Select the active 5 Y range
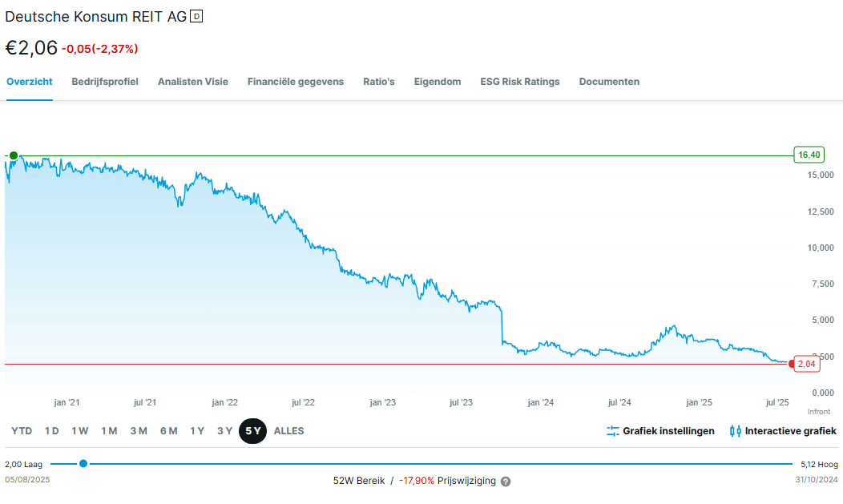The height and width of the screenshot is (504, 843). [x=252, y=431]
